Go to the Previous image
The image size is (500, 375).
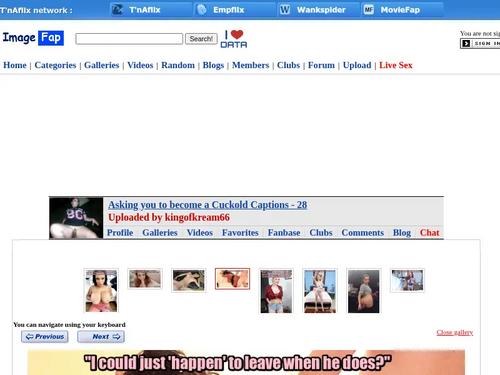(x=45, y=337)
